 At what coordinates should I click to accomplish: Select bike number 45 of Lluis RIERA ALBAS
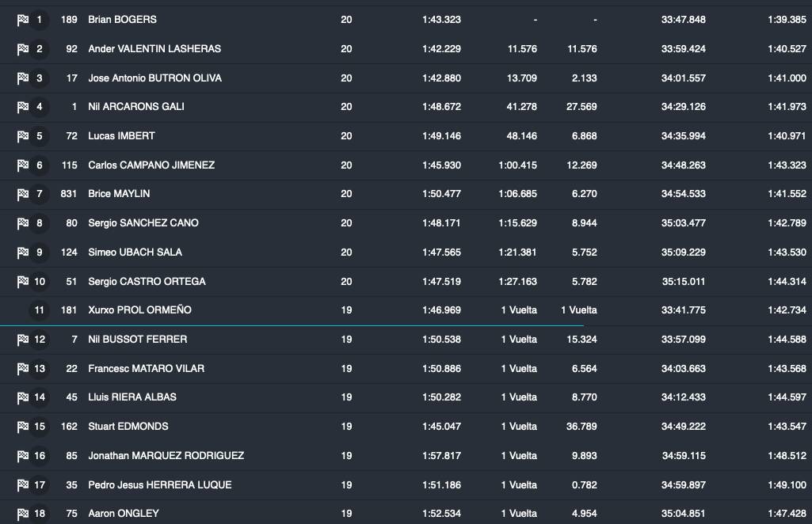(72, 397)
